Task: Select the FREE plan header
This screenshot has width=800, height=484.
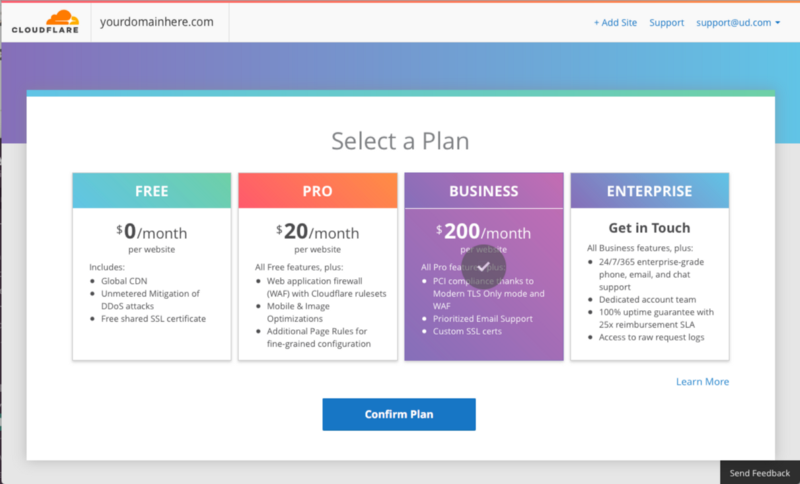Action: tap(152, 191)
